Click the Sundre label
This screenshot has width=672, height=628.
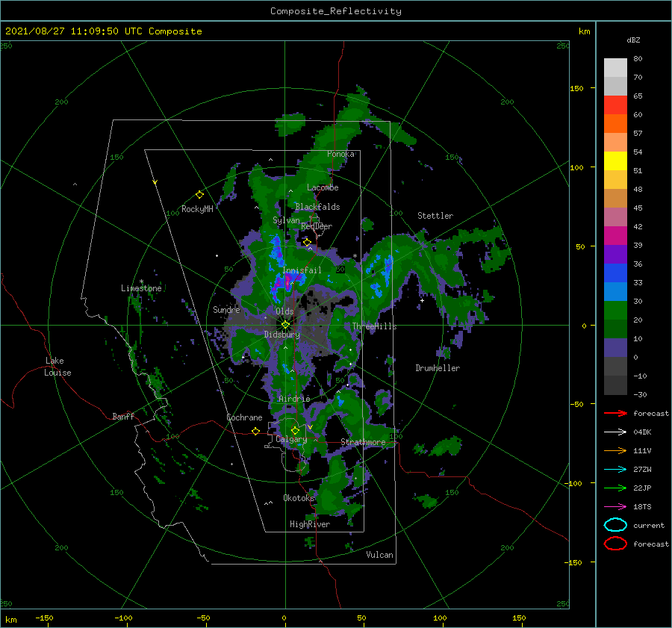(x=226, y=309)
